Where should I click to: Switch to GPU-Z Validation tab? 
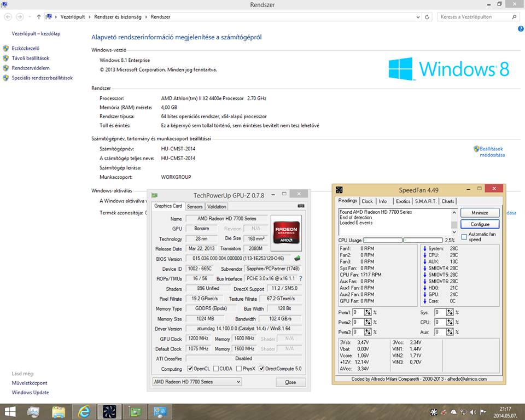click(x=217, y=207)
